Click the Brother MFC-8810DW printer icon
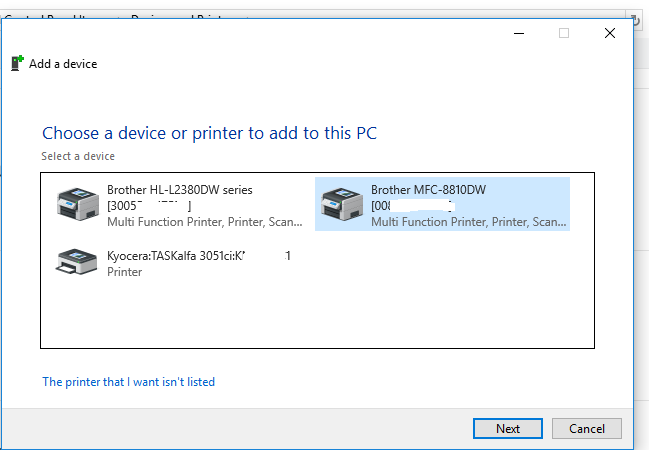The width and height of the screenshot is (649, 450). (342, 204)
